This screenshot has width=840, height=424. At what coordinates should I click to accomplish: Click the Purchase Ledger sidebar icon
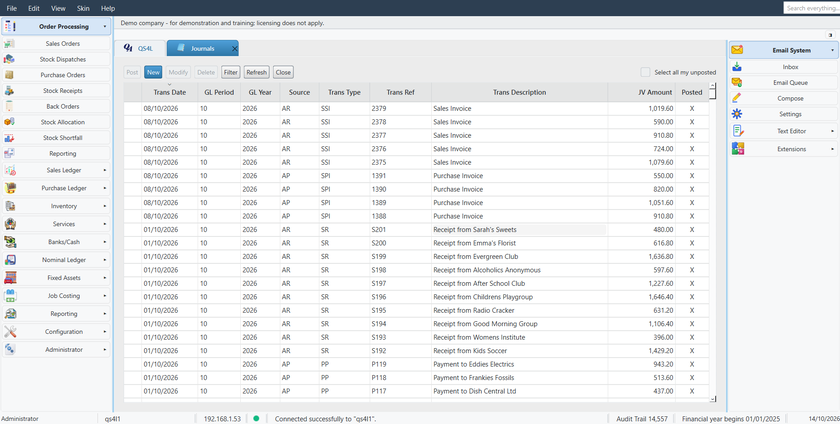[x=10, y=188]
